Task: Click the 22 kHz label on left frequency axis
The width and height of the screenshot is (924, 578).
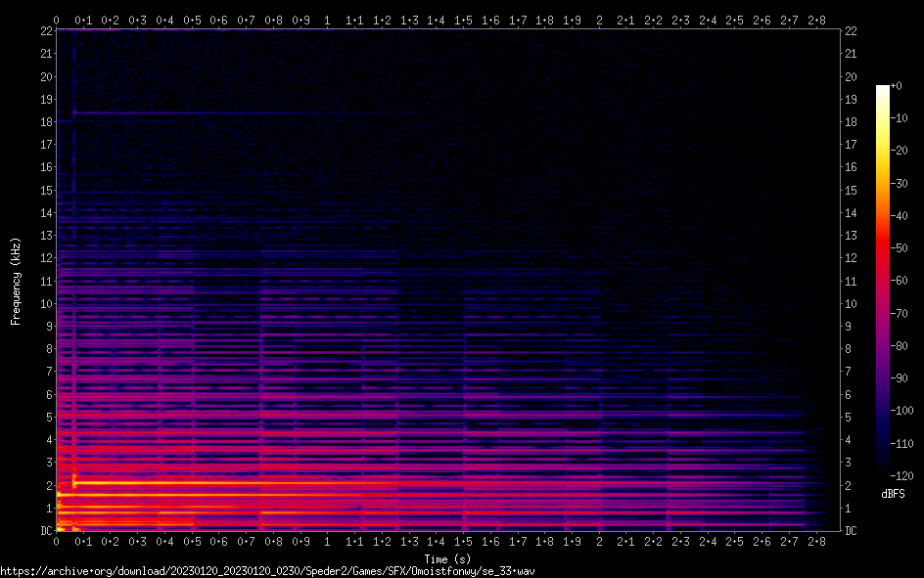Action: [43, 31]
